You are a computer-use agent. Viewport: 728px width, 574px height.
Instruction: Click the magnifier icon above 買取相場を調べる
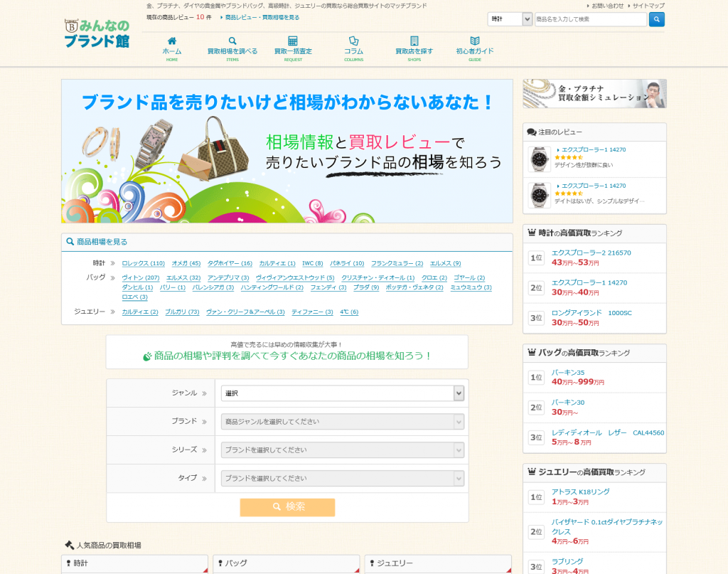pos(232,41)
